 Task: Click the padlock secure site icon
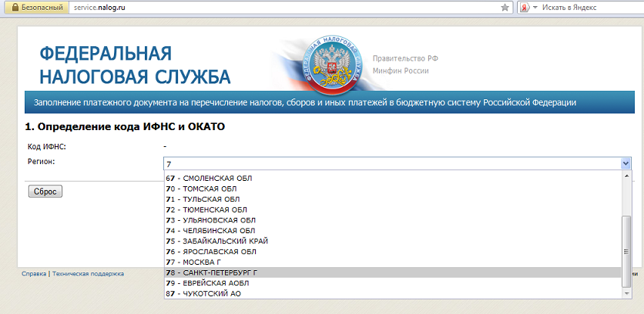(15, 8)
